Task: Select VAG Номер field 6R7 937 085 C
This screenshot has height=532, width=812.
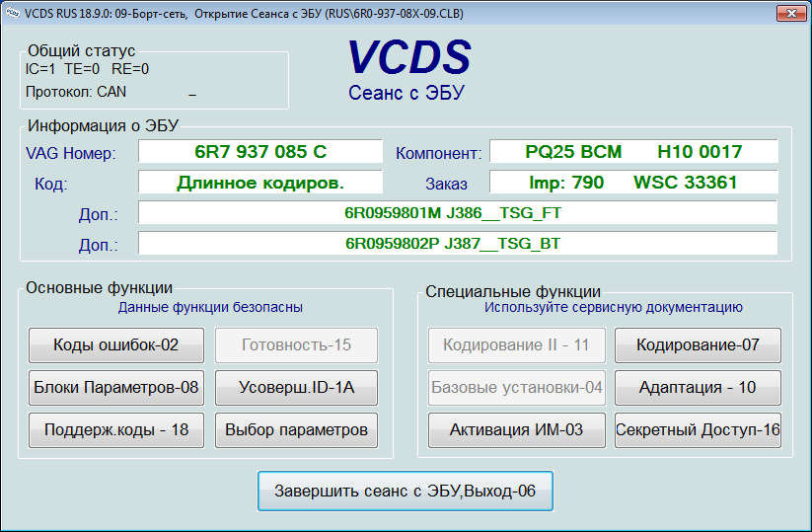Action: click(x=260, y=152)
